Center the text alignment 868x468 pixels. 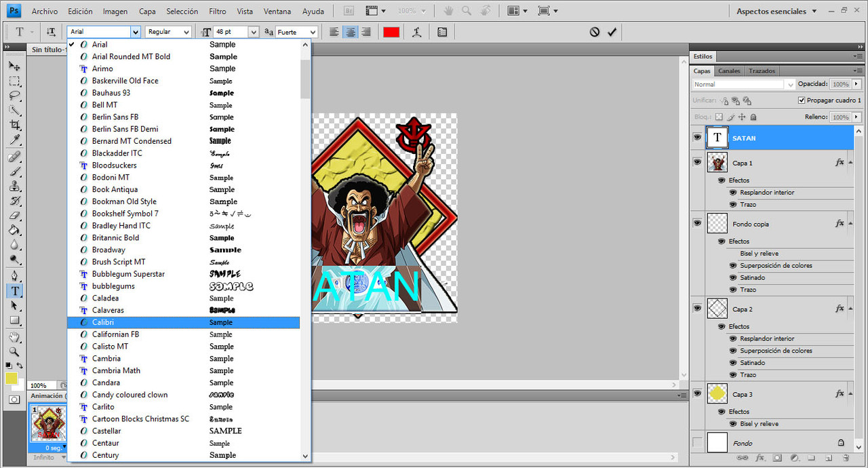(x=350, y=32)
